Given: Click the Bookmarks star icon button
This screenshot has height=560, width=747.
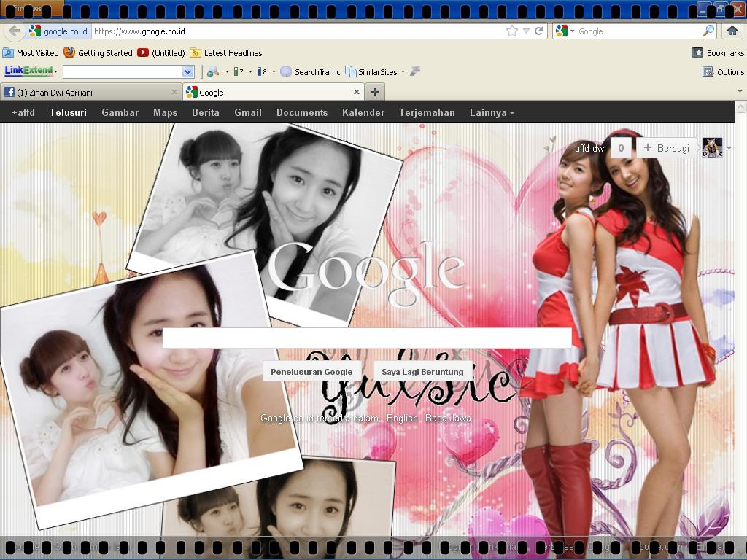Looking at the screenshot, I should tap(697, 52).
